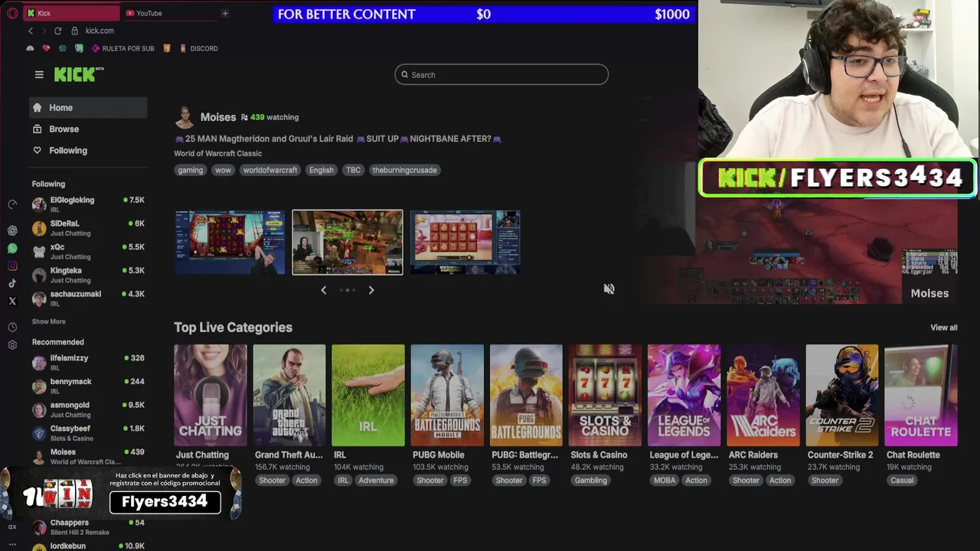Open Opera sidebar settings gear
The image size is (980, 551).
12,345
